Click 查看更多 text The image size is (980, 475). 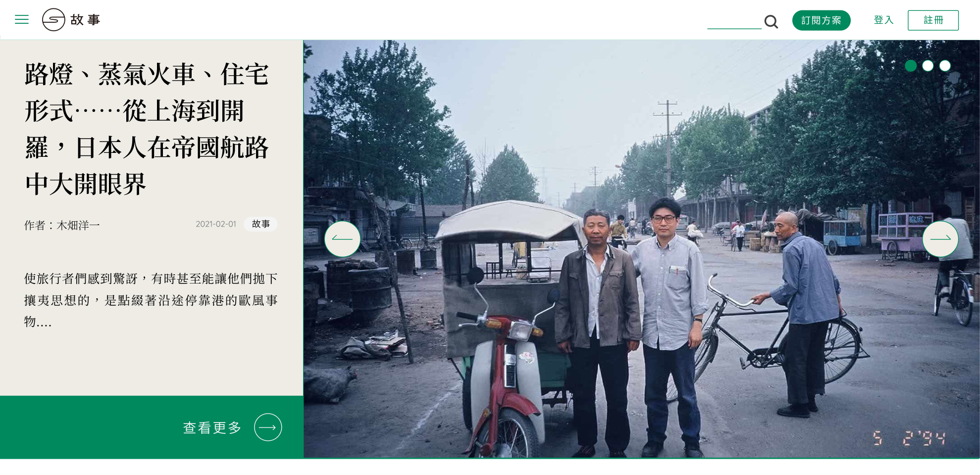(212, 427)
